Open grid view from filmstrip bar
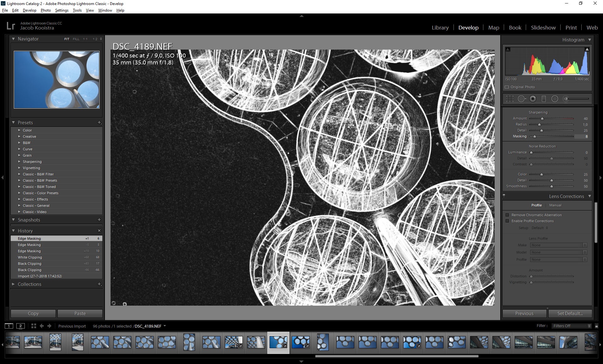The width and height of the screenshot is (603, 364). [x=34, y=326]
